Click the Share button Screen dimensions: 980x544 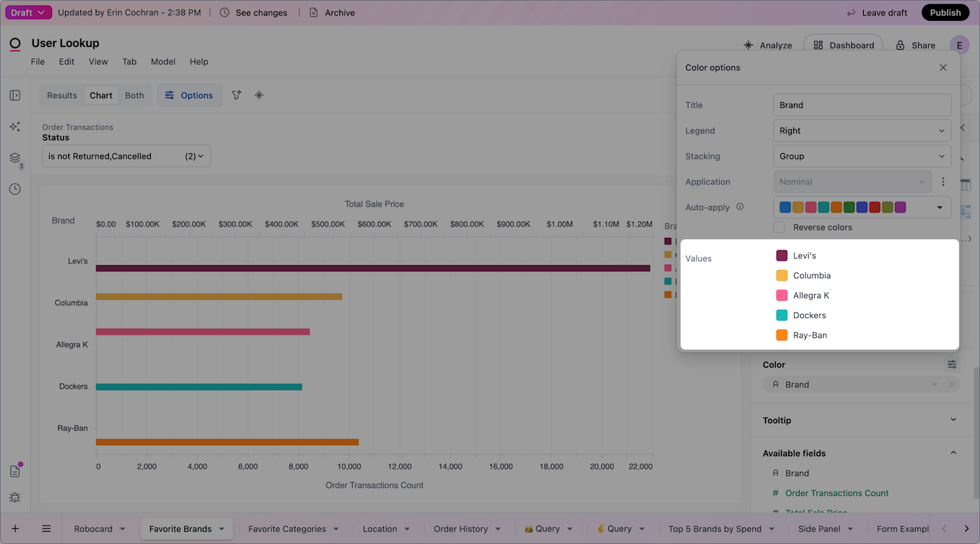click(x=916, y=45)
